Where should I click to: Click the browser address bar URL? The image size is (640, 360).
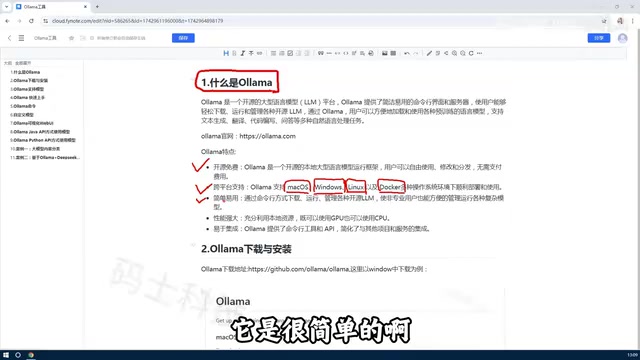point(138,21)
